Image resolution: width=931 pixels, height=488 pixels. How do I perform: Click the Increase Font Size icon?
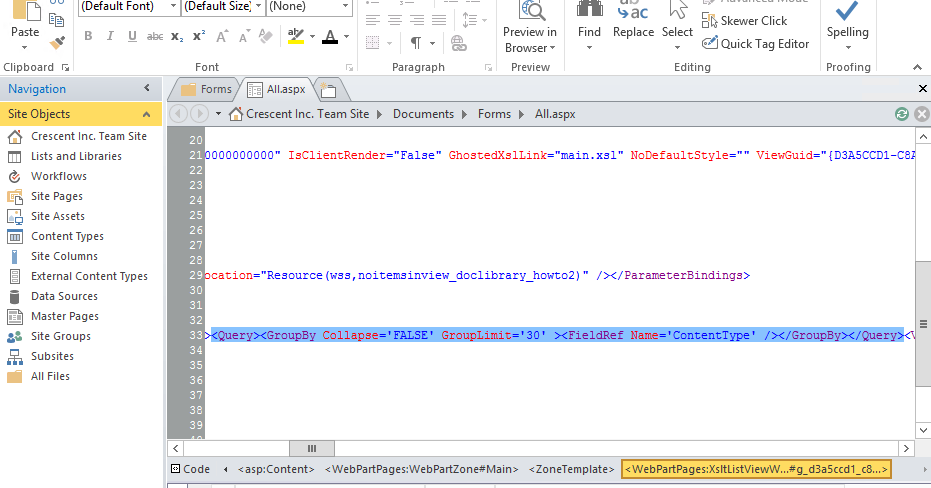point(221,36)
